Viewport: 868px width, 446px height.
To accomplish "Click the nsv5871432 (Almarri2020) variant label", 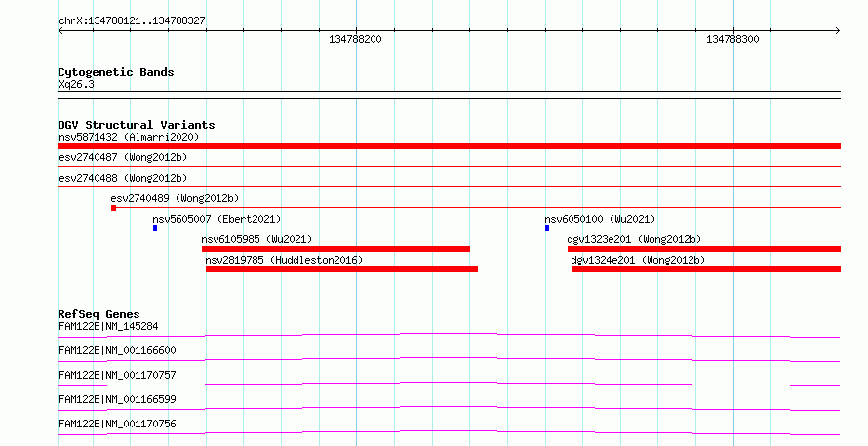I will (x=129, y=137).
